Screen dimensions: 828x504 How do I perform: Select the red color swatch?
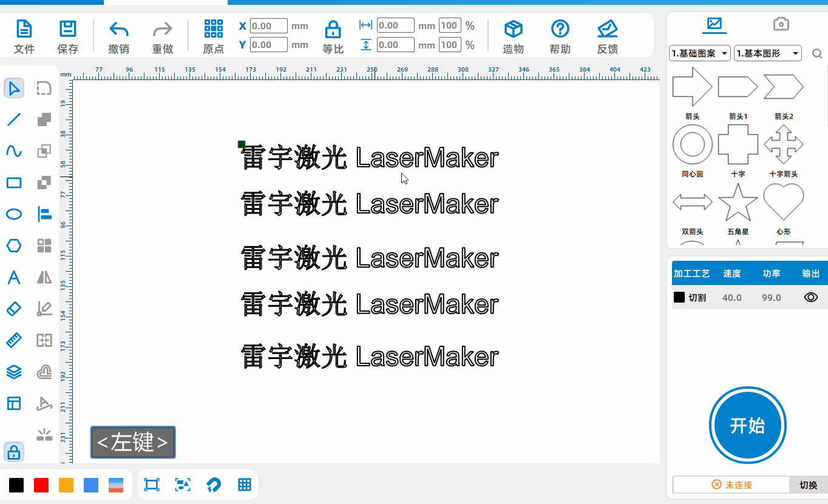tap(41, 485)
